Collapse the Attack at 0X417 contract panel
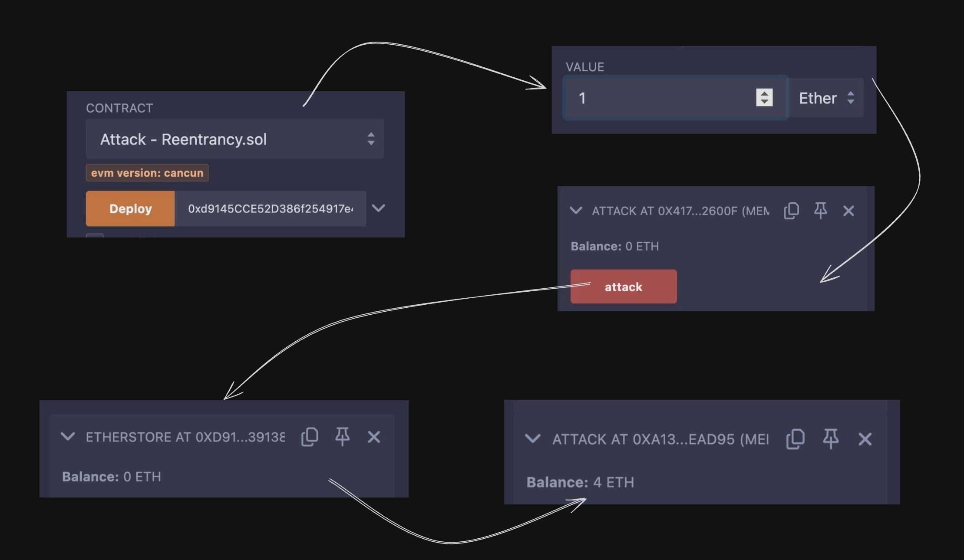 pyautogui.click(x=576, y=211)
